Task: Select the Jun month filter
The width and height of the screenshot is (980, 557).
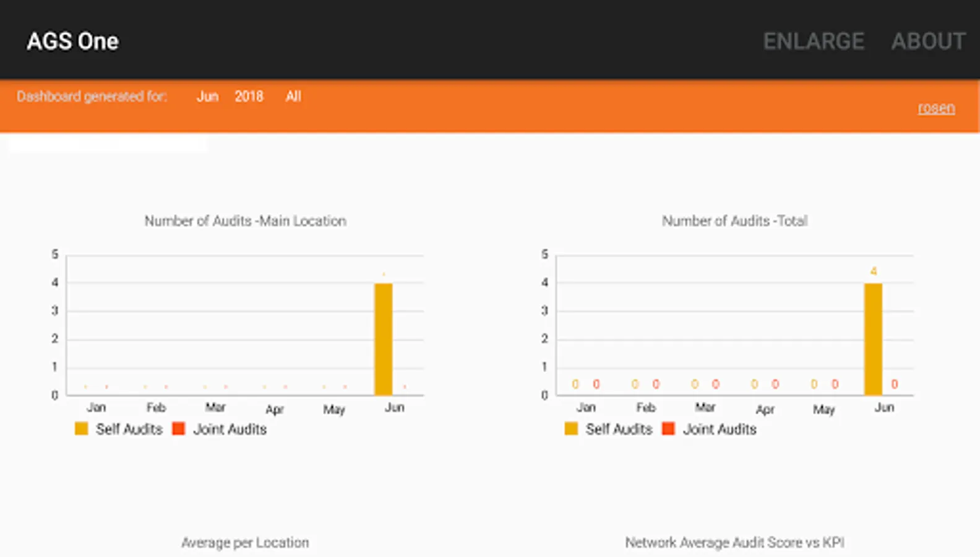Action: click(208, 97)
